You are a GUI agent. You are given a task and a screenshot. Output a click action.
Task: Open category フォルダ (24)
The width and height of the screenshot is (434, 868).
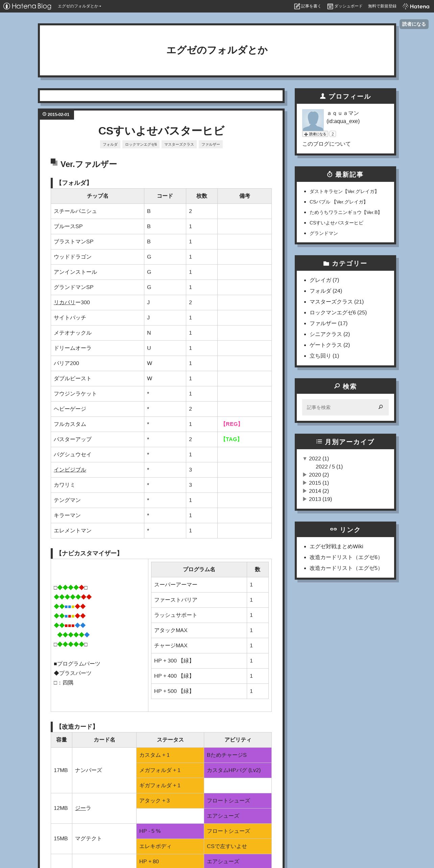[326, 291]
